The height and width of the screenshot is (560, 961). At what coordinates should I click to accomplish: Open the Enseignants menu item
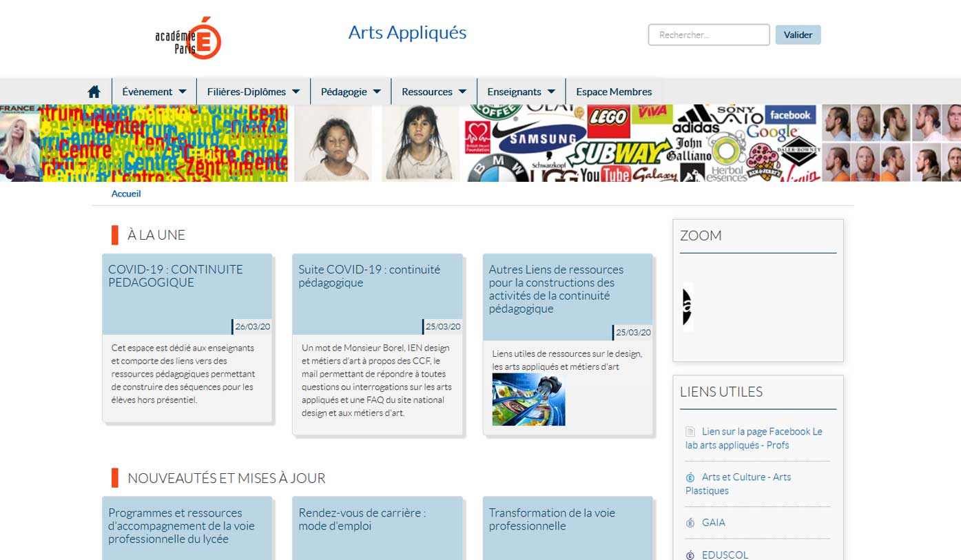(x=514, y=92)
